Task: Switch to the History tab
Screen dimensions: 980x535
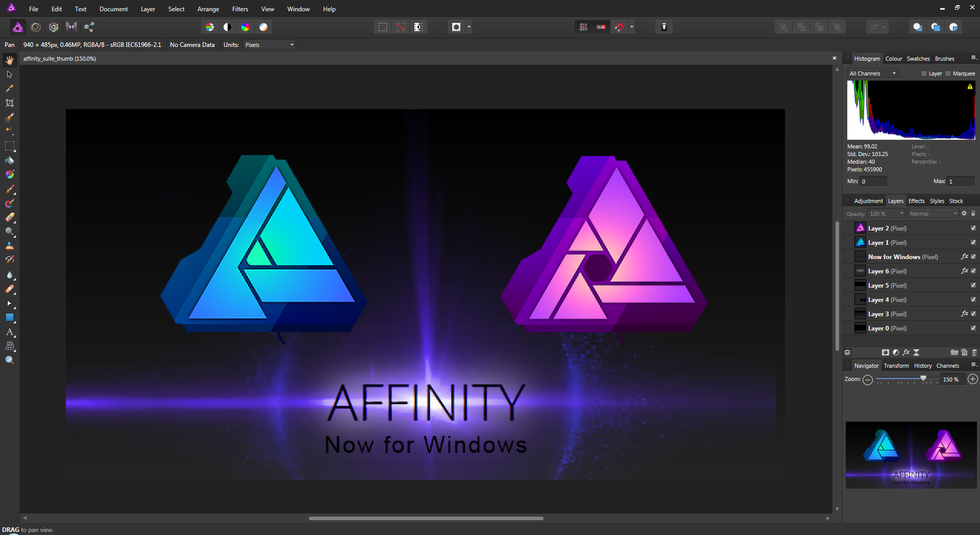Action: point(922,366)
